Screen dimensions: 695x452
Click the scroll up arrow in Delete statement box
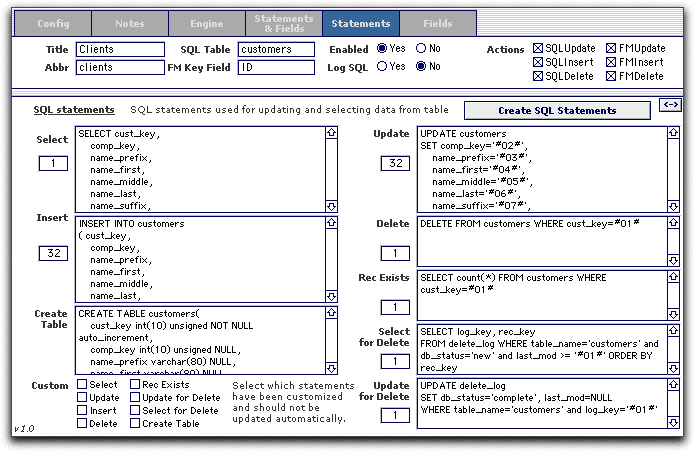click(x=673, y=222)
